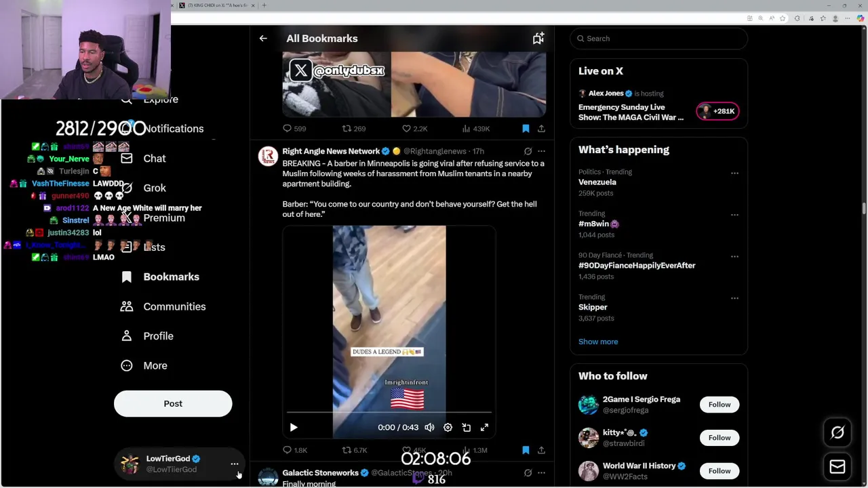
Task: Click the page scrollbar thumb
Action: click(x=863, y=208)
